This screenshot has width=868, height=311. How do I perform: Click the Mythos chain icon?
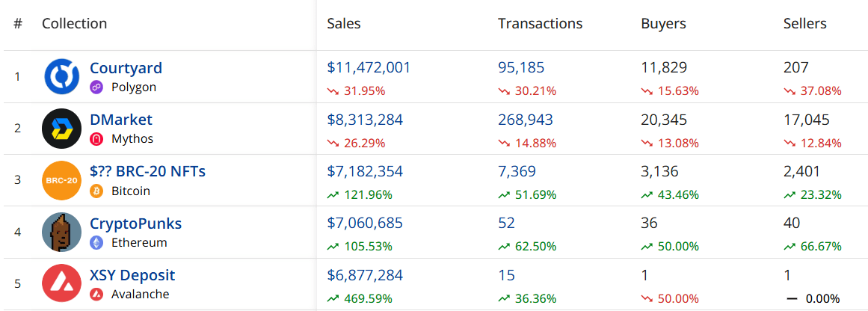pos(96,139)
